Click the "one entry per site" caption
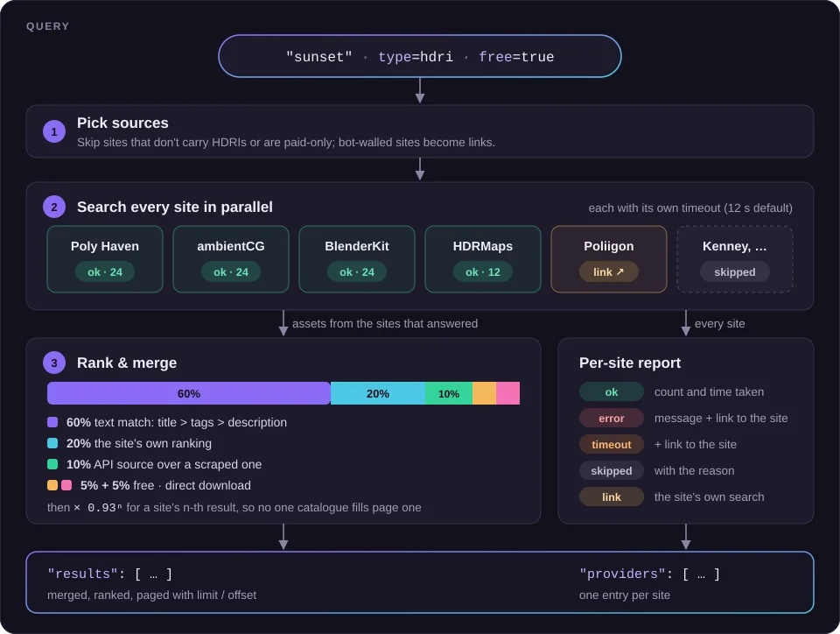 tap(625, 595)
